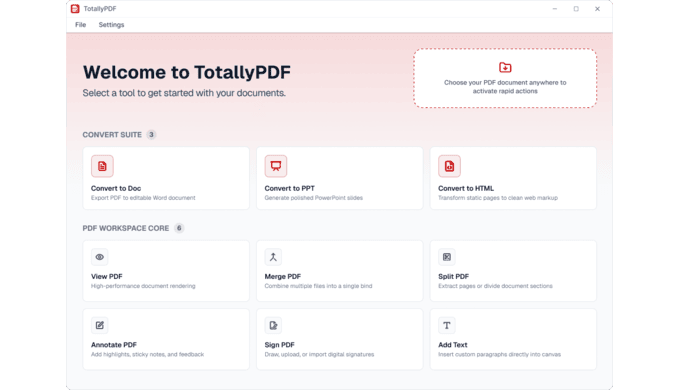Screen dimensions: 680x390
Task: Open the File menu
Action: point(80,25)
